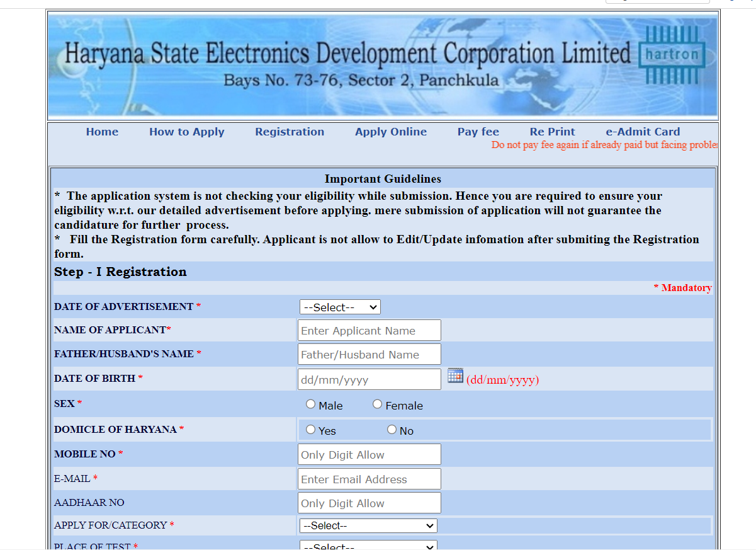The height and width of the screenshot is (550, 756).
Task: Open the How to Apply page
Action: click(187, 132)
